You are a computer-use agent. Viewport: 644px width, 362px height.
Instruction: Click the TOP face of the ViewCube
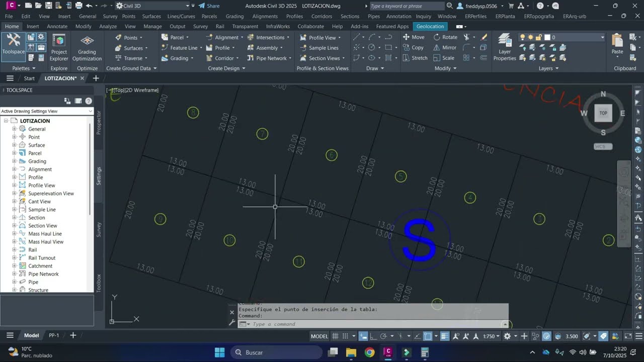pyautogui.click(x=603, y=113)
